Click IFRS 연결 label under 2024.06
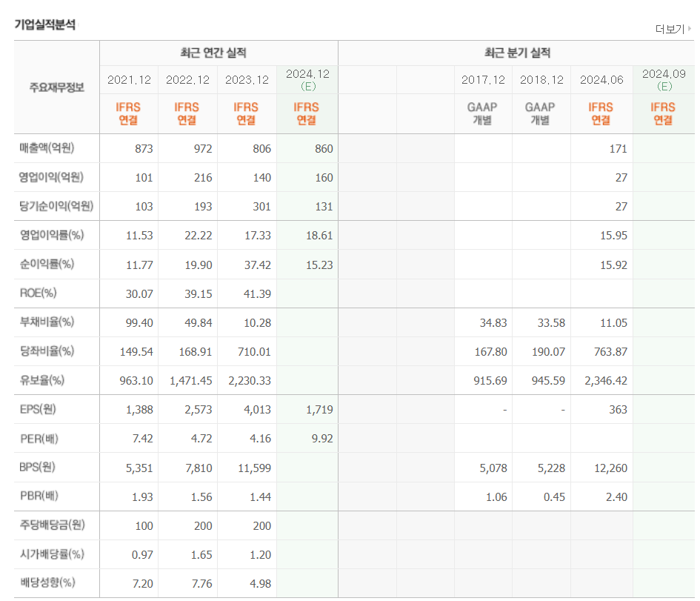700x601 pixels. 601,113
